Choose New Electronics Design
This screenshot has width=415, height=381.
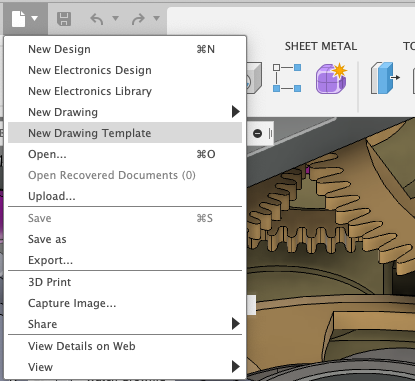125,70
